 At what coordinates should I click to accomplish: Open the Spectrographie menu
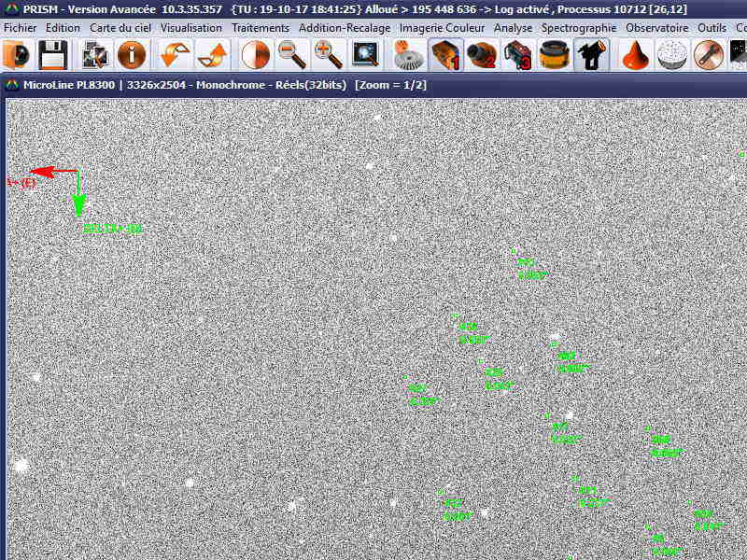click(x=579, y=28)
